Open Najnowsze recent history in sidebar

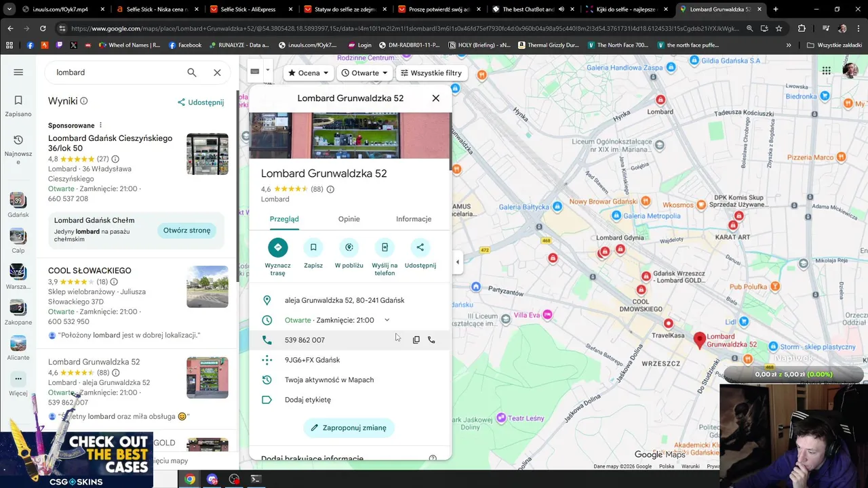pyautogui.click(x=18, y=149)
